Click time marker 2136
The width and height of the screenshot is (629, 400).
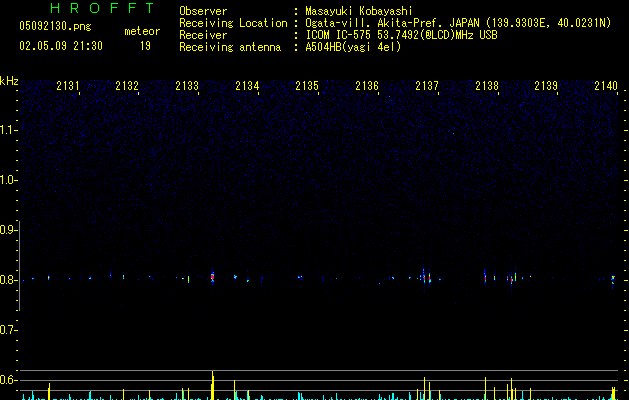point(367,86)
